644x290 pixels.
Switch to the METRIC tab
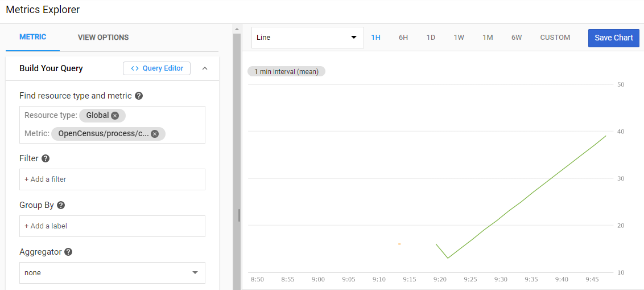pos(33,37)
